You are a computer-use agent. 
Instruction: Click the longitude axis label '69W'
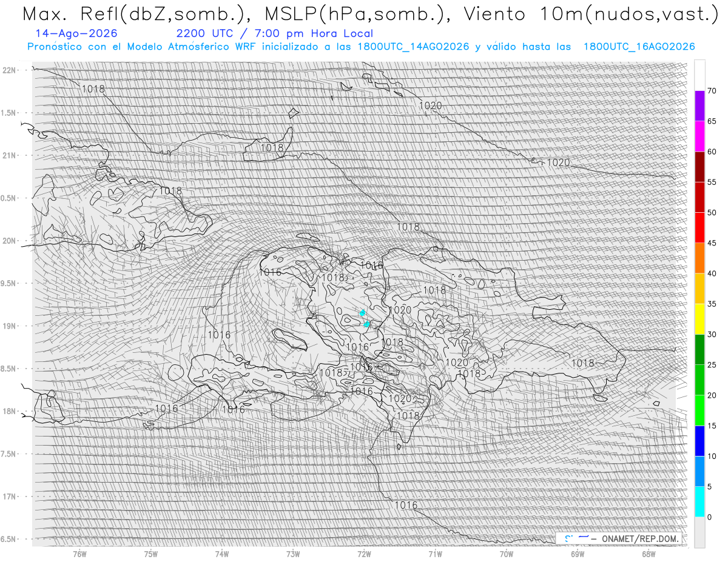point(577,554)
